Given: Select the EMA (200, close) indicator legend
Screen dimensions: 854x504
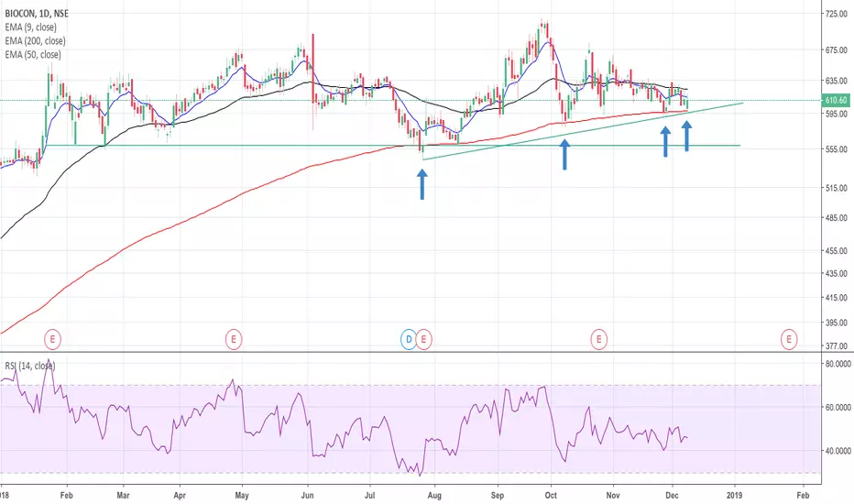Looking at the screenshot, I should pos(35,41).
